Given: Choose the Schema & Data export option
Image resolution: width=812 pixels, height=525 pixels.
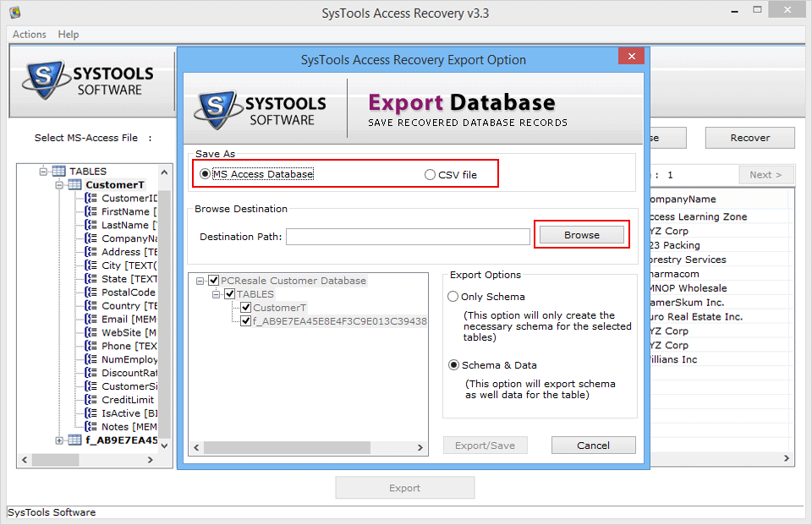Looking at the screenshot, I should pos(453,365).
